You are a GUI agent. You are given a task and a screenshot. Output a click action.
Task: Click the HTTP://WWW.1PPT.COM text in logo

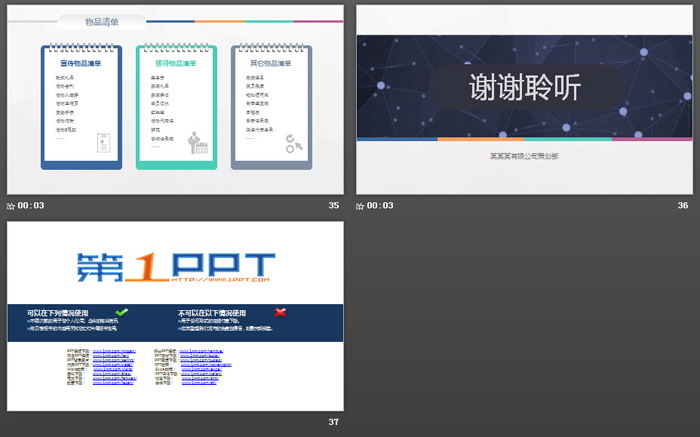pyautogui.click(x=221, y=279)
